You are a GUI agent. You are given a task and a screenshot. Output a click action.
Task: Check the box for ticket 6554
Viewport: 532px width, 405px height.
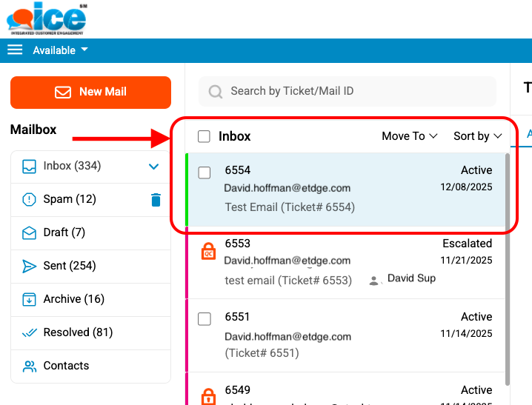point(205,173)
